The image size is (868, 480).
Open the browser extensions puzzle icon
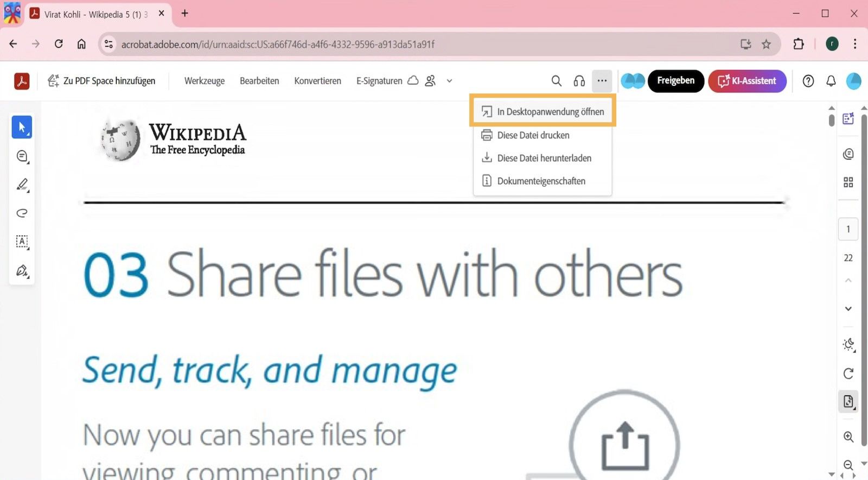(x=799, y=44)
